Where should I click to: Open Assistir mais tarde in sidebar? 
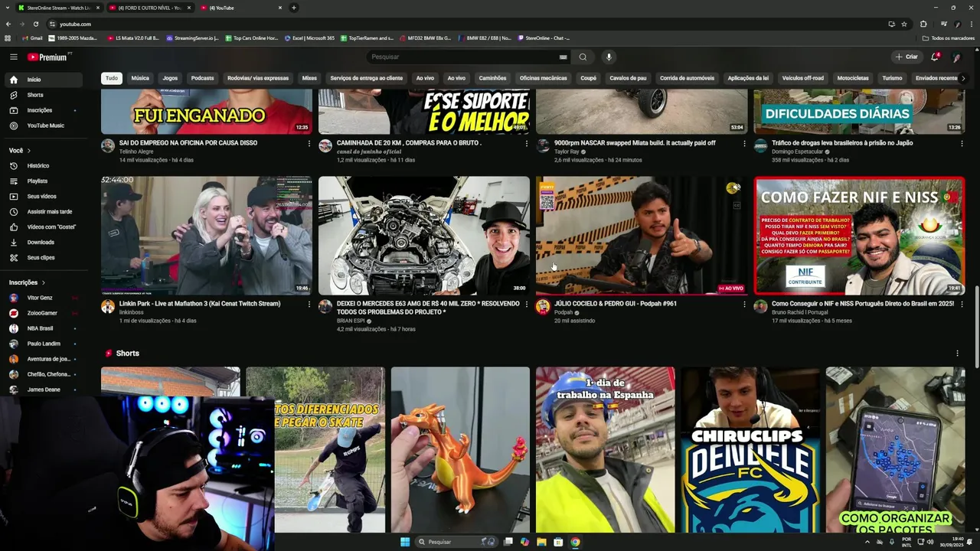[x=44, y=211]
